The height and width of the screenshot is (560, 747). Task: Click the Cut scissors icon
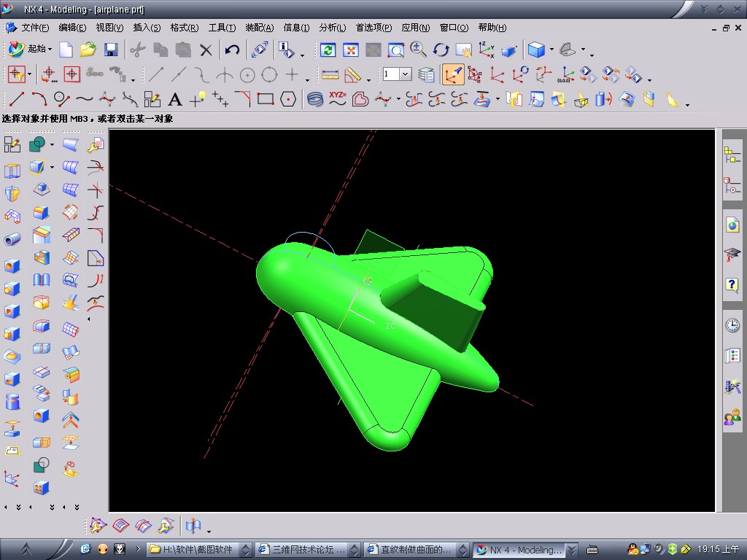[138, 50]
